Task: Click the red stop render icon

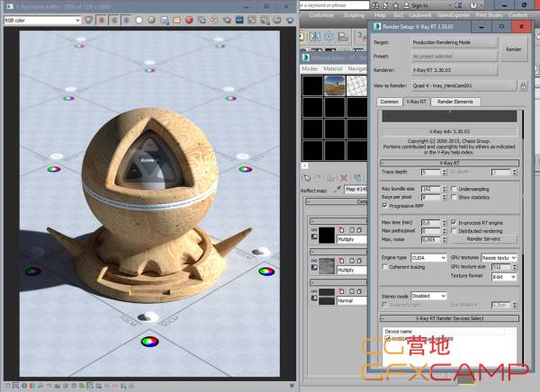Action: pyautogui.click(x=189, y=21)
